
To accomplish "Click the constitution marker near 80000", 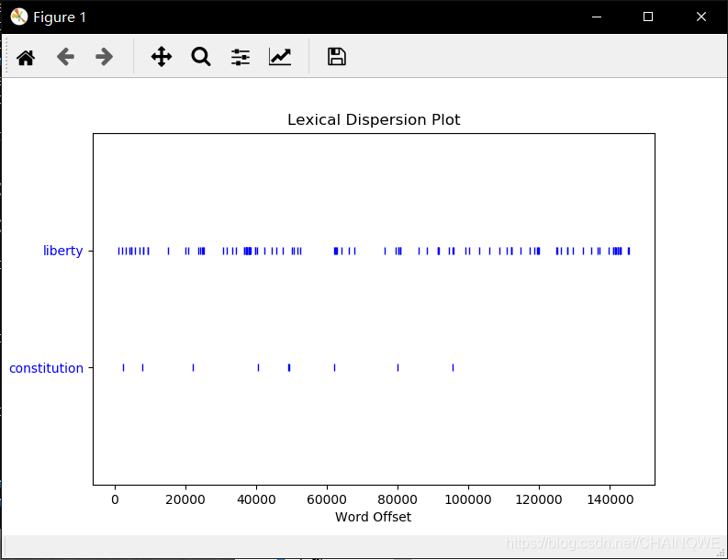I will pyautogui.click(x=398, y=368).
